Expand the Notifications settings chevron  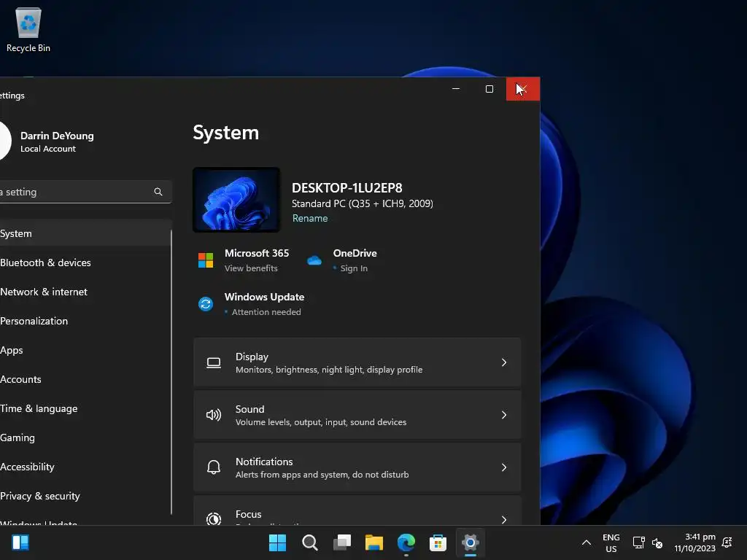(503, 467)
